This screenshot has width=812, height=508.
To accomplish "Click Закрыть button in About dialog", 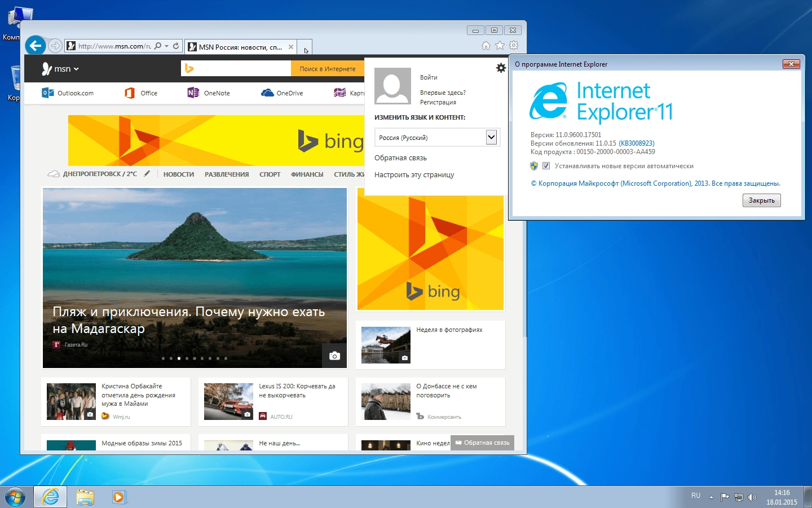I will 762,200.
